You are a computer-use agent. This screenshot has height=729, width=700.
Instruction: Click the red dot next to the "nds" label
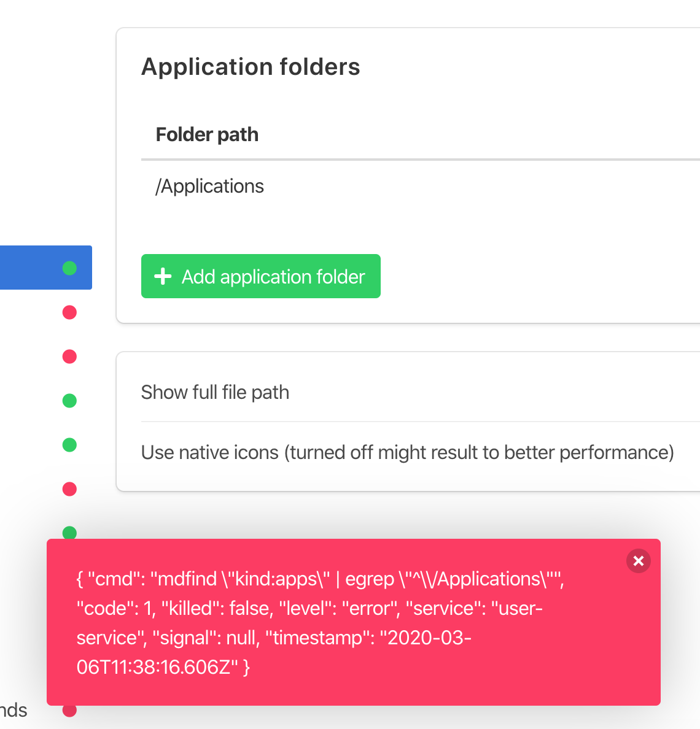[69, 711]
